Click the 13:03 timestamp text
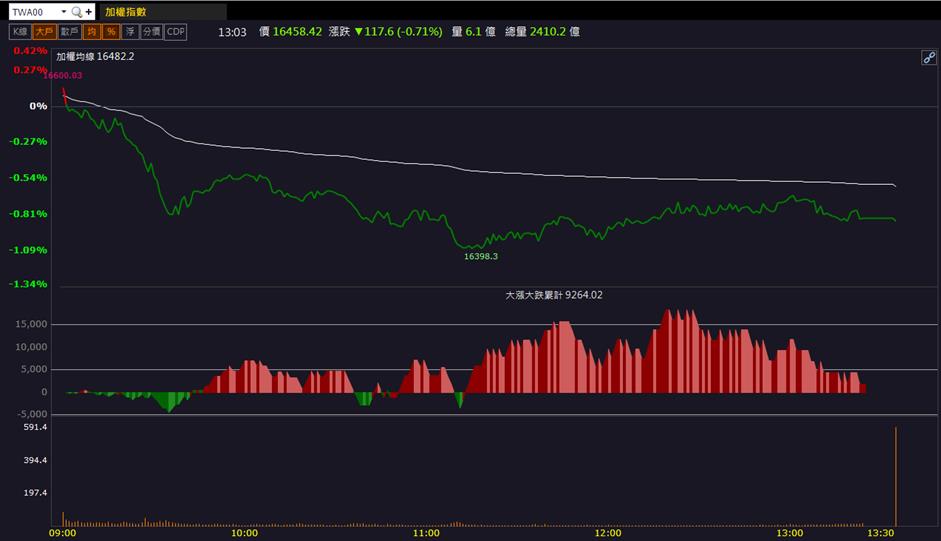Viewport: 941px width, 541px height. [232, 32]
